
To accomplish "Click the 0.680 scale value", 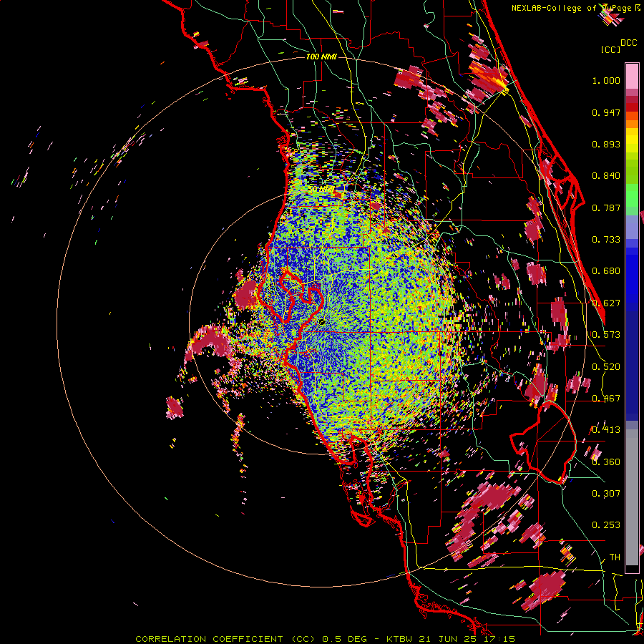I will [x=606, y=271].
